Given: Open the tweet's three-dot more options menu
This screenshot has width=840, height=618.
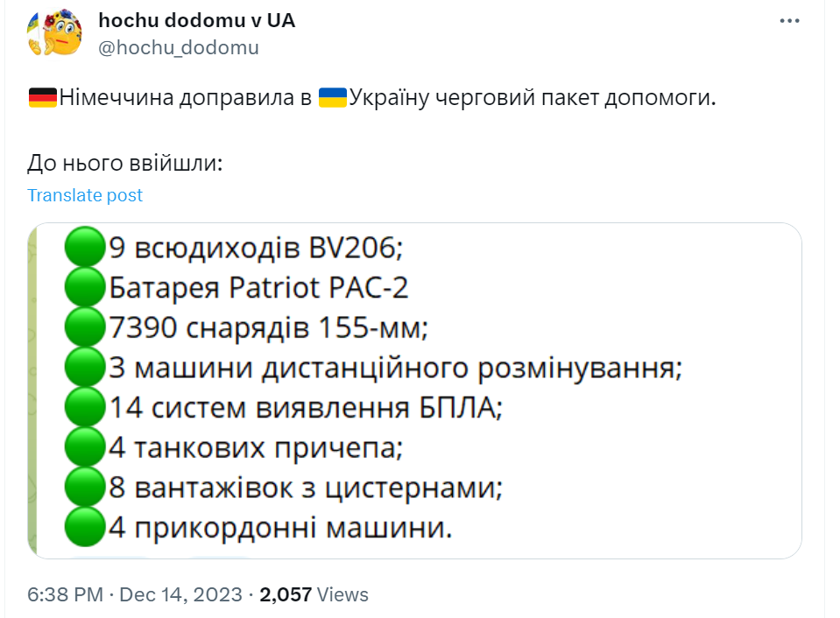Looking at the screenshot, I should 789,21.
